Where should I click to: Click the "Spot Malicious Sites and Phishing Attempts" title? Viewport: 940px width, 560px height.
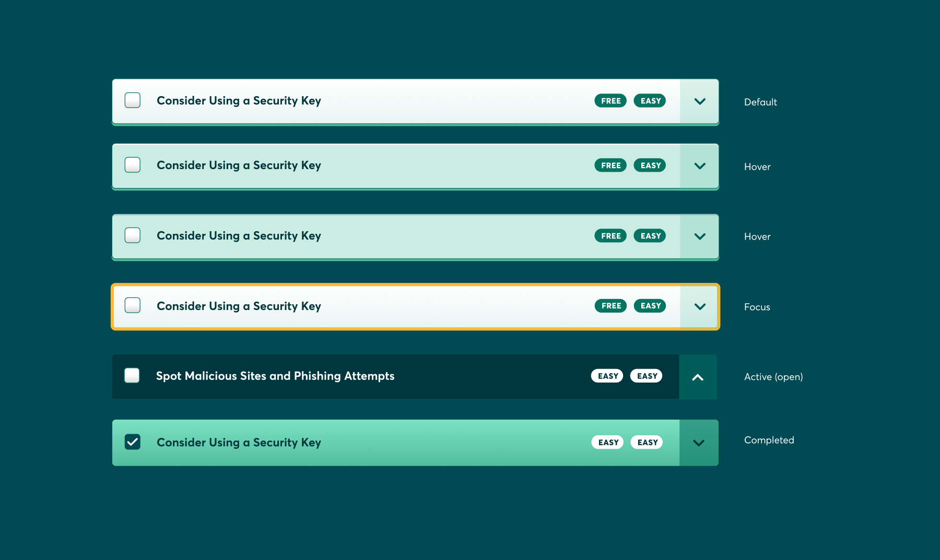275,376
